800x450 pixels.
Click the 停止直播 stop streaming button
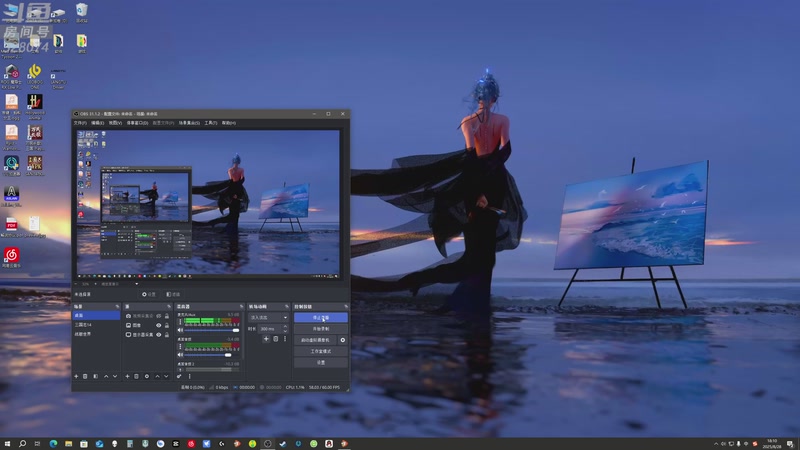tap(321, 317)
